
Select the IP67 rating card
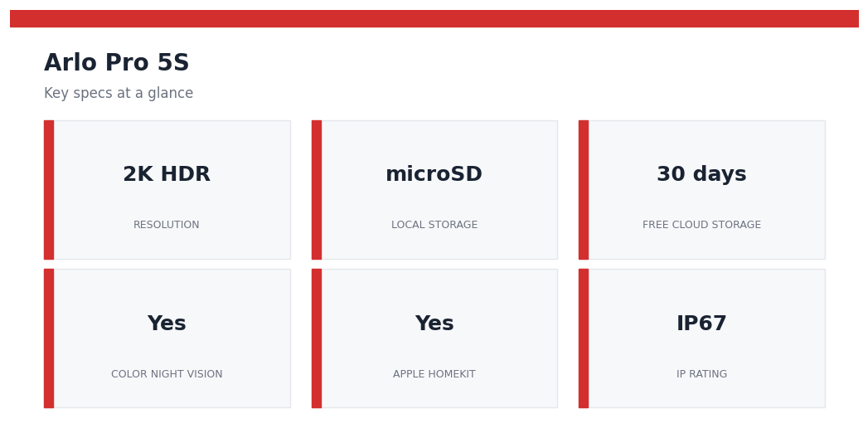[702, 338]
